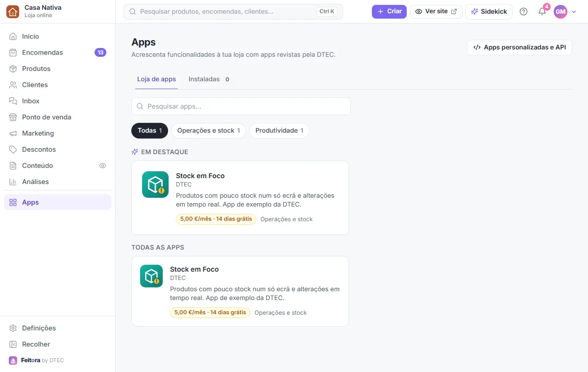The width and height of the screenshot is (588, 372).
Task: Click Operações e stock label in Todas as apps card
Action: [x=280, y=313]
